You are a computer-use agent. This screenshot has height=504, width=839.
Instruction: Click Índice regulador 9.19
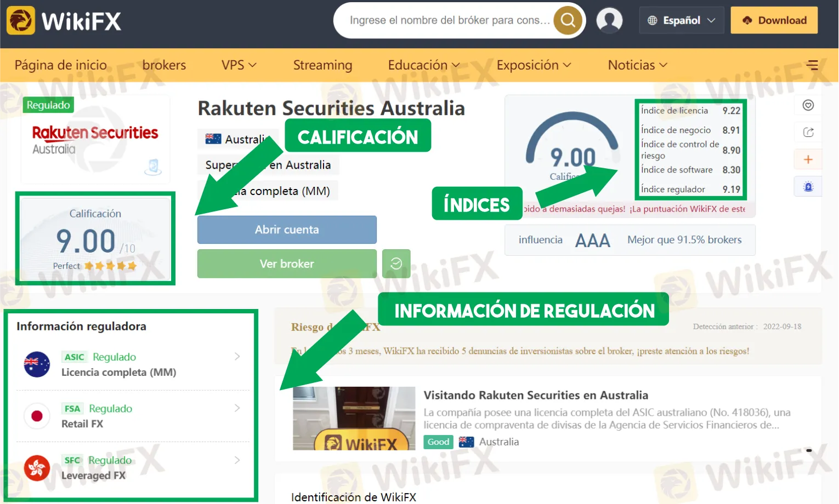pyautogui.click(x=690, y=190)
